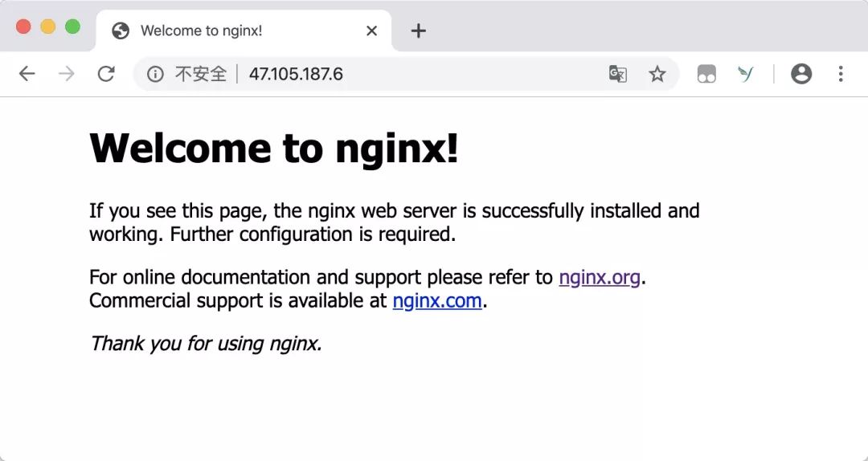Minimize the window with the yellow button
This screenshot has height=461, width=868.
click(x=48, y=26)
